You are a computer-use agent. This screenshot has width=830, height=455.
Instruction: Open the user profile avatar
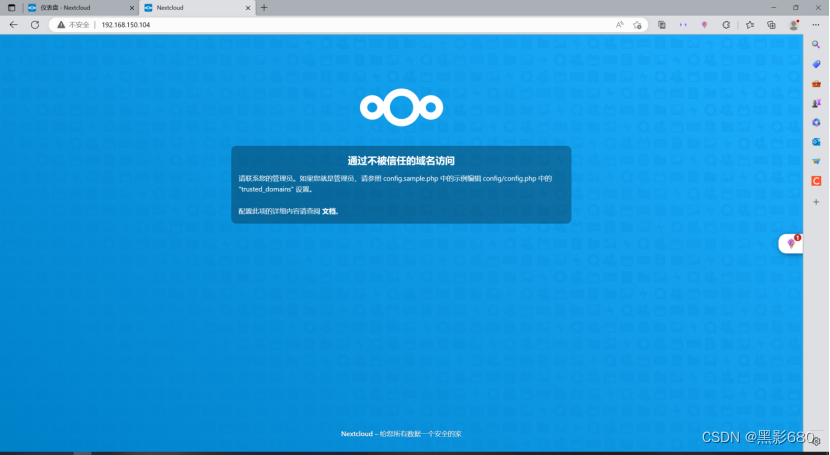pos(793,25)
